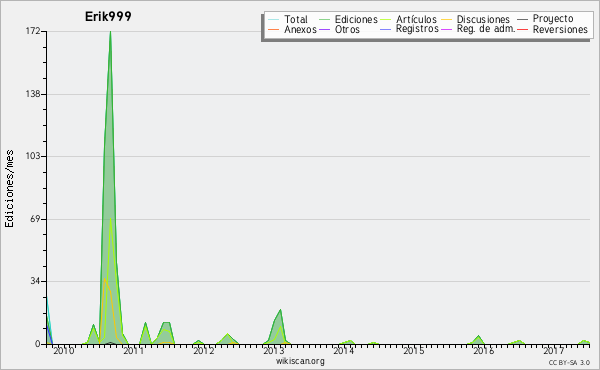Click the 2014 x-axis label

(x=344, y=350)
